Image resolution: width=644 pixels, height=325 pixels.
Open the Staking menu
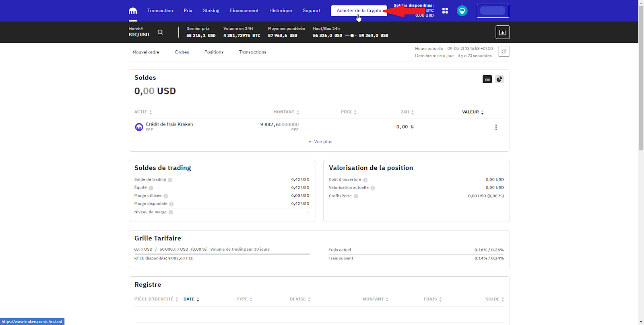(211, 10)
